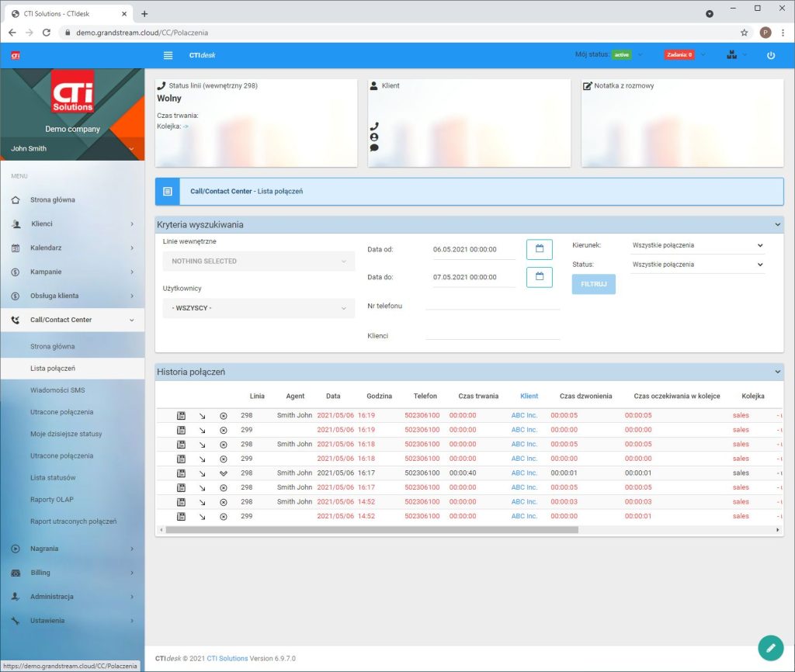Image resolution: width=795 pixels, height=672 pixels.
Task: Click the green pencil floating button
Action: [769, 647]
